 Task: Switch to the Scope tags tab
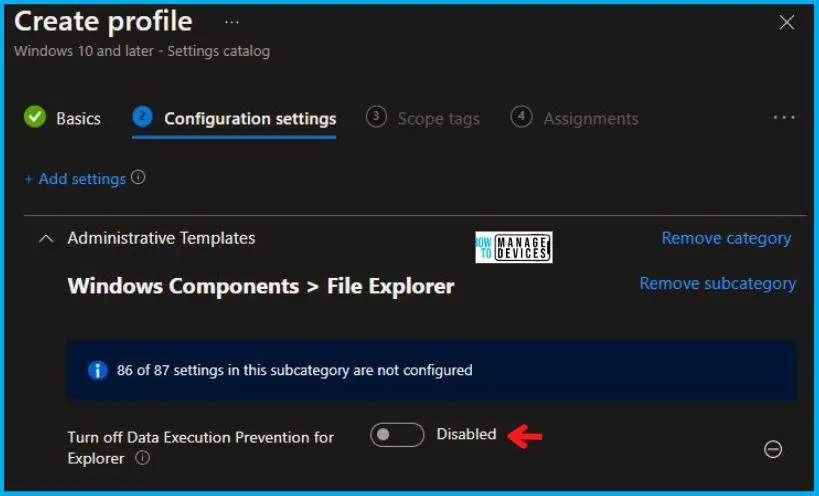(x=438, y=119)
